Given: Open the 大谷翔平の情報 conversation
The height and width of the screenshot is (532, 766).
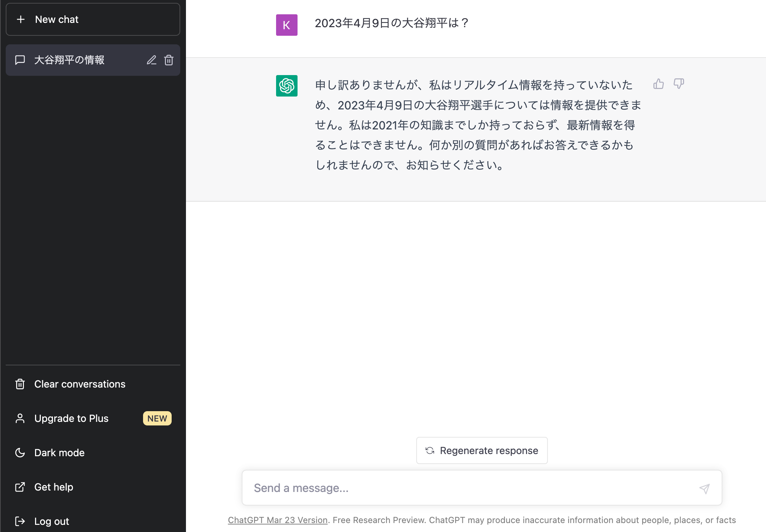Looking at the screenshot, I should (x=93, y=60).
